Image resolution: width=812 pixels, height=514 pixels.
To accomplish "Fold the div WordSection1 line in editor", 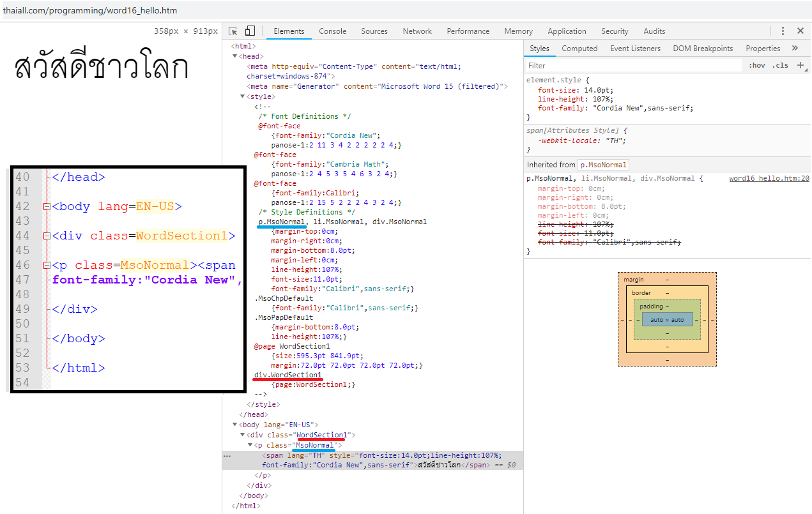I will coord(46,236).
